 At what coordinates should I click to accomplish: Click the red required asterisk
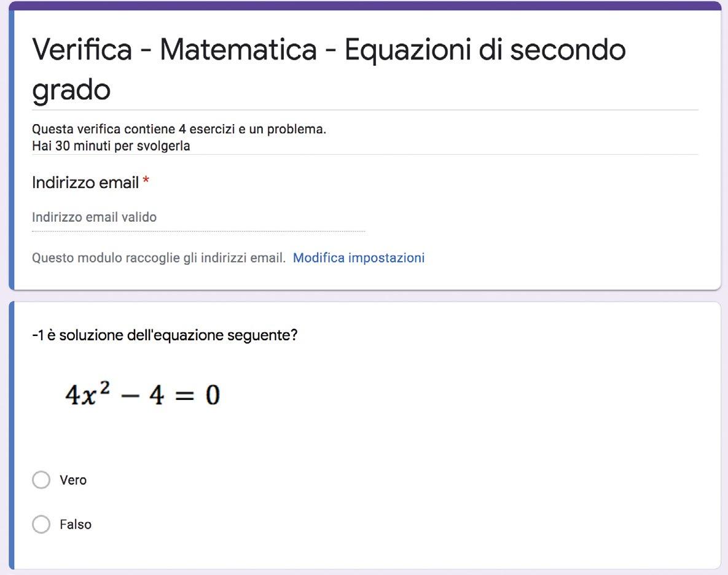click(146, 179)
